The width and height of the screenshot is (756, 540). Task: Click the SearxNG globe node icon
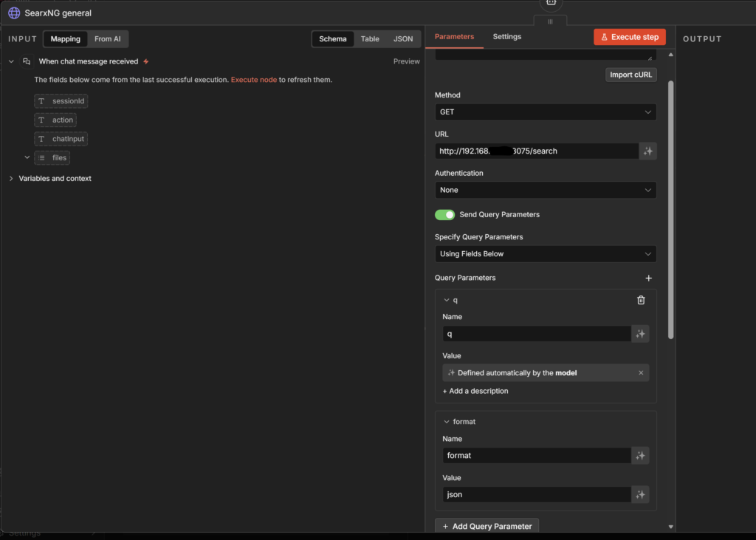pos(14,13)
